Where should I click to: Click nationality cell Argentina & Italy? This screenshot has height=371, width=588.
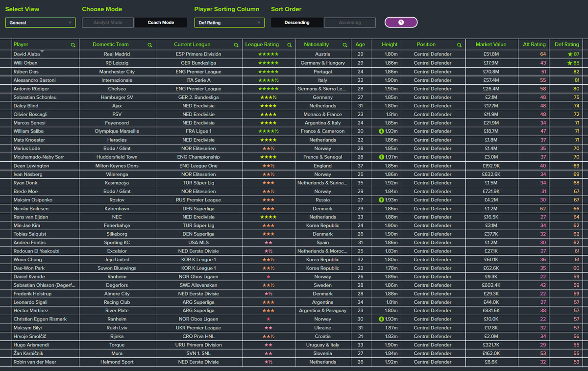coord(323,123)
